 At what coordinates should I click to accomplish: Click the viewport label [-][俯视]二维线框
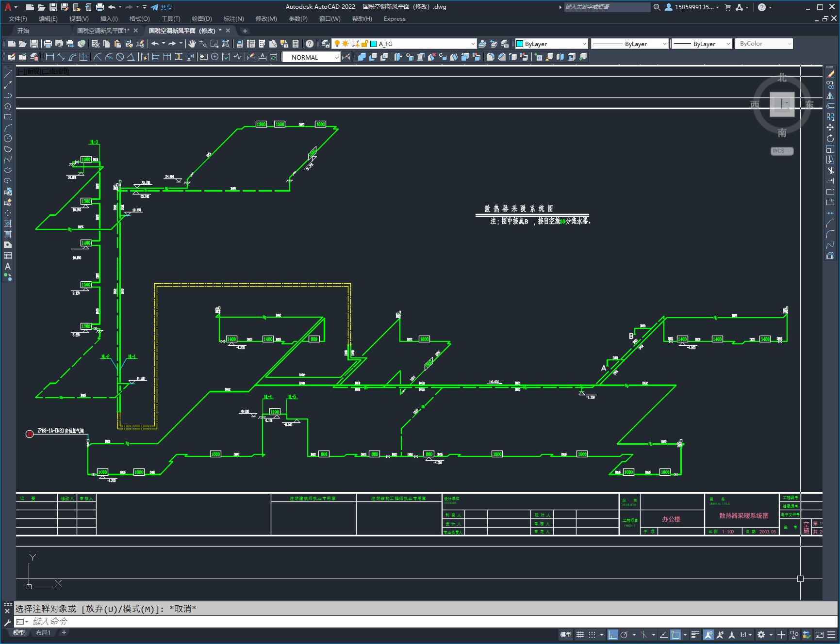[x=43, y=71]
